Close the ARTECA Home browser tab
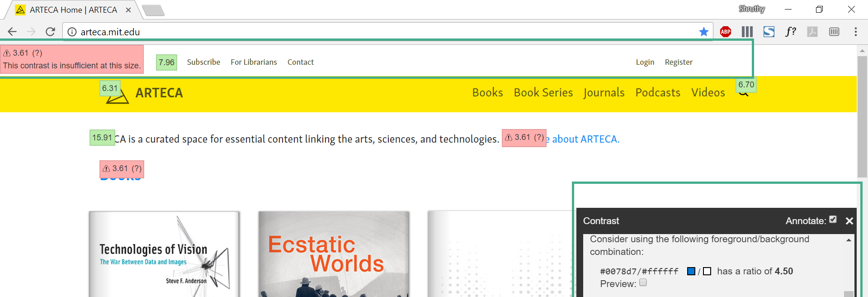This screenshot has height=297, width=868. 128,10
